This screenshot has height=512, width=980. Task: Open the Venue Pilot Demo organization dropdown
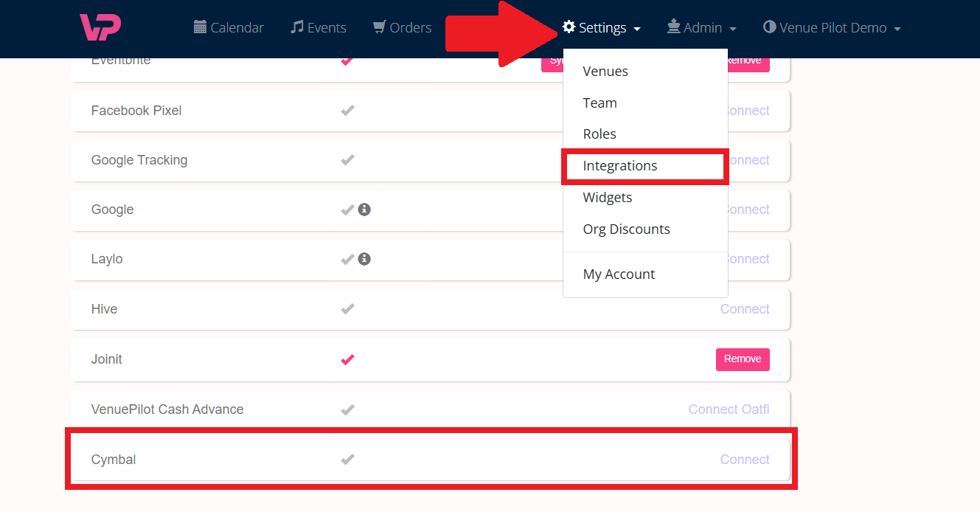[x=832, y=27]
